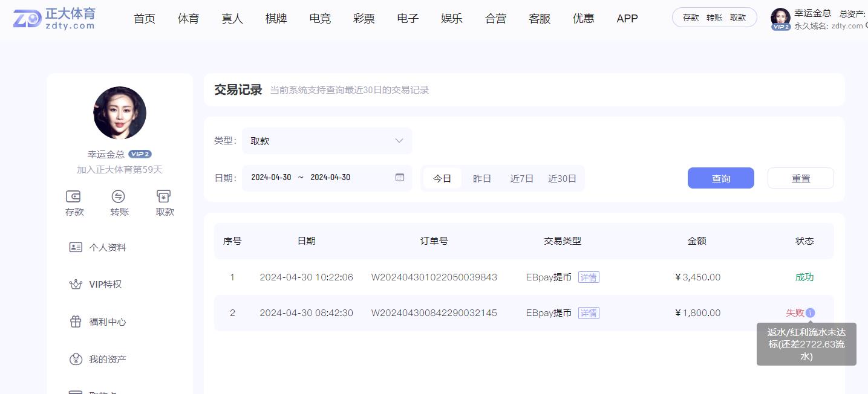Expand the 类型 dropdown showing 取款
Viewport: 868px width, 394px height.
[x=327, y=141]
